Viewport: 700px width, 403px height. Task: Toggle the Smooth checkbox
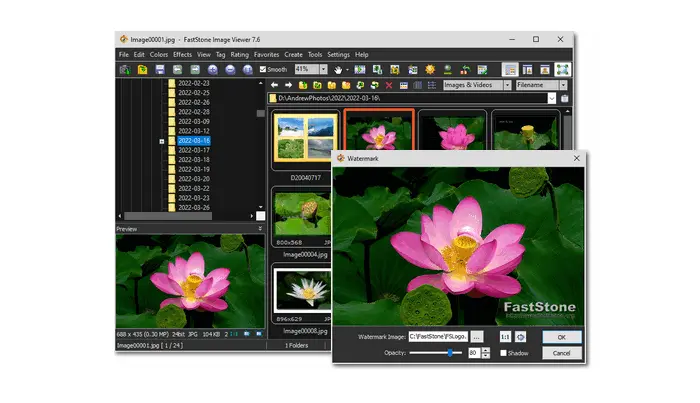[x=263, y=70]
